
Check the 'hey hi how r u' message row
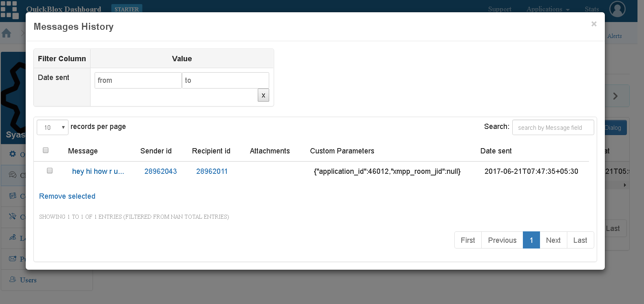tap(50, 171)
